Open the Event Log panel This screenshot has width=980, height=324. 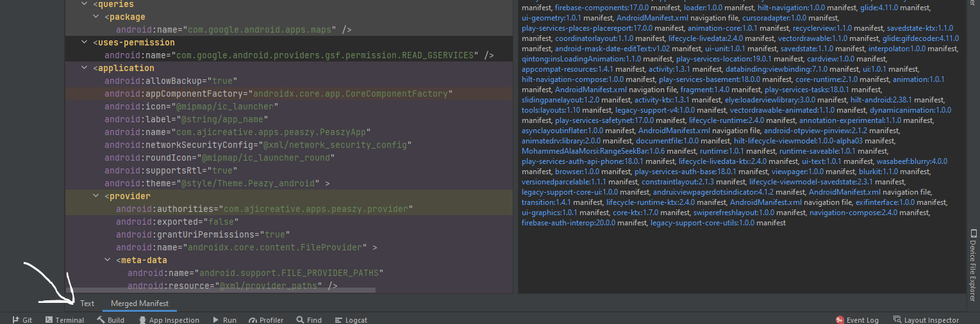click(857, 320)
